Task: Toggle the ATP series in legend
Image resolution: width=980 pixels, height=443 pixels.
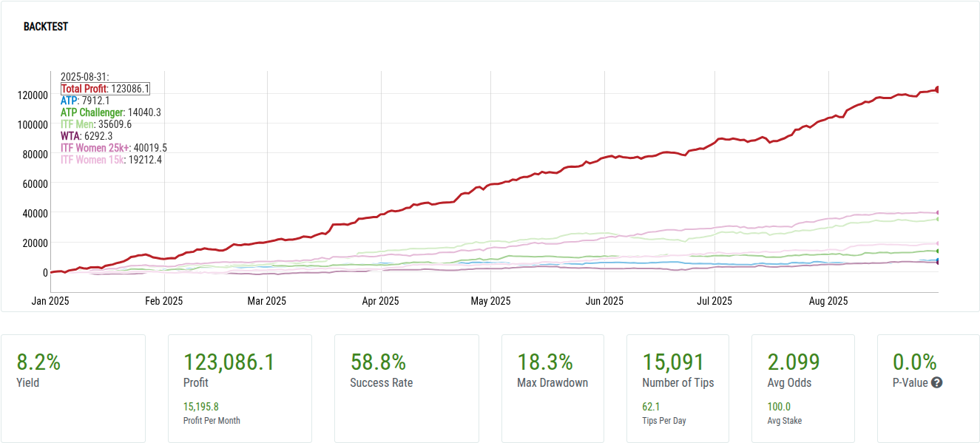Action: click(x=69, y=101)
